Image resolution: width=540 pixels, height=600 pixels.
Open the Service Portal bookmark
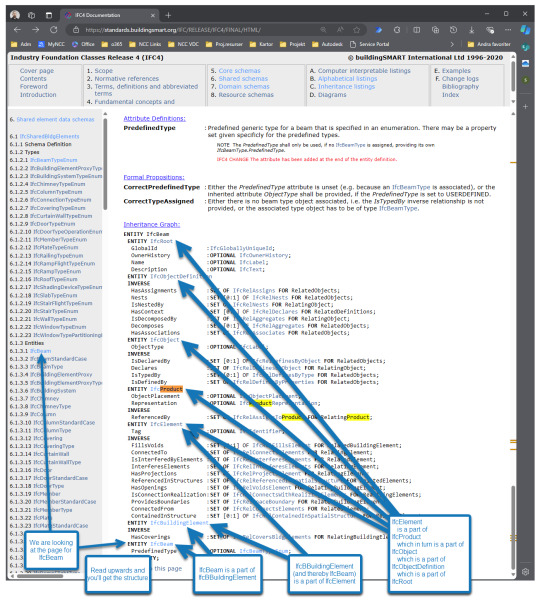[370, 44]
